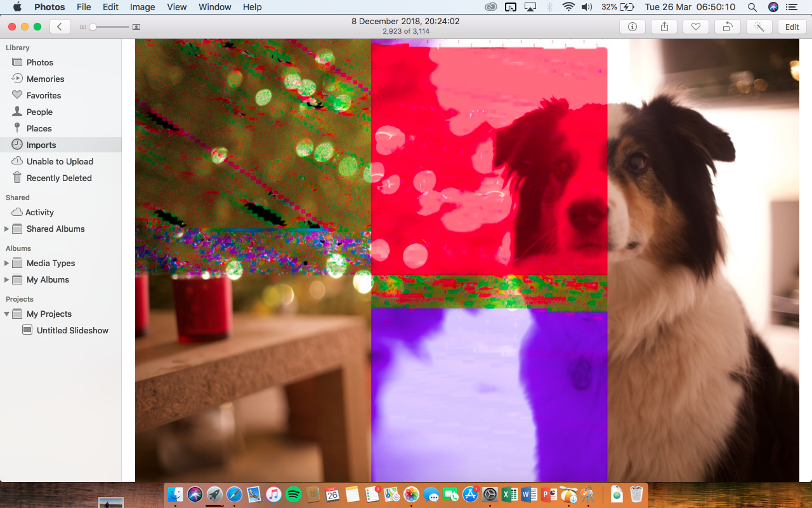Click the Edit button in toolbar
812x508 pixels.
[792, 27]
